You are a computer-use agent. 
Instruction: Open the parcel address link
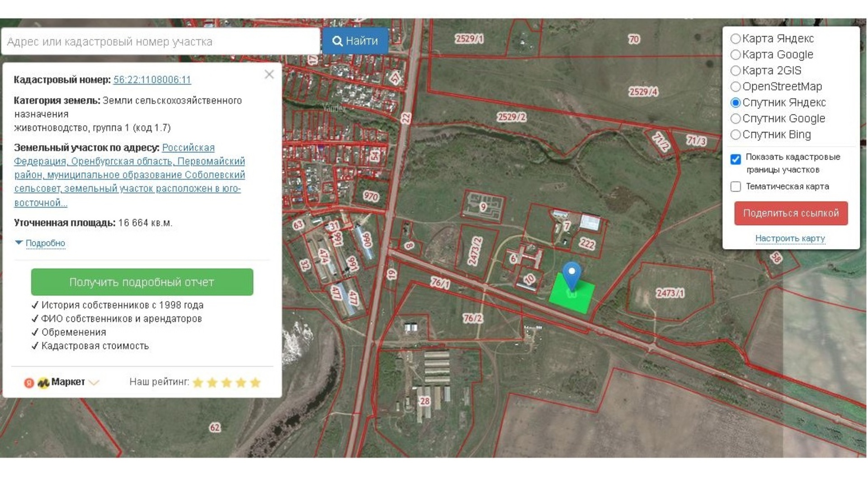click(130, 175)
